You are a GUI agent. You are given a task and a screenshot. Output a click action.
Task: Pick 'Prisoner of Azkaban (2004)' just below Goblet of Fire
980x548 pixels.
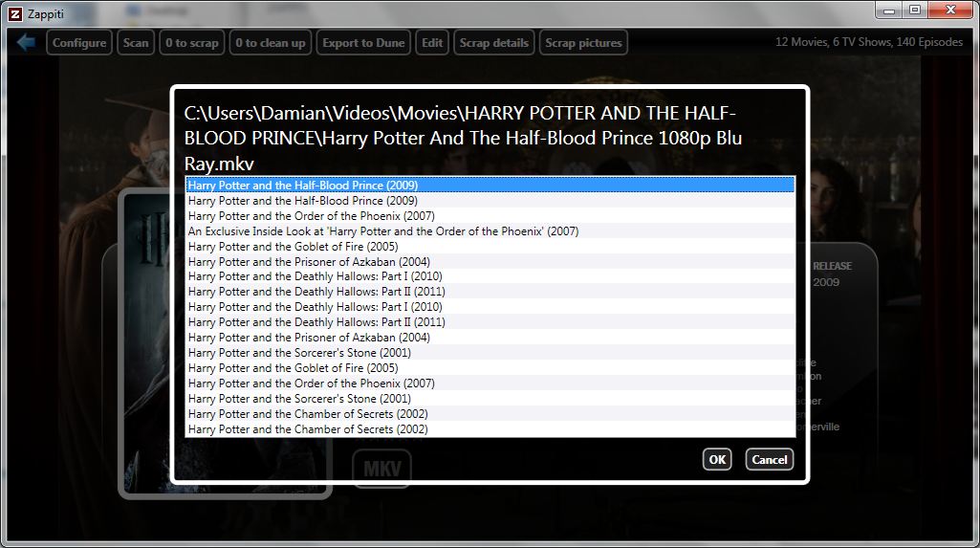[490, 262]
